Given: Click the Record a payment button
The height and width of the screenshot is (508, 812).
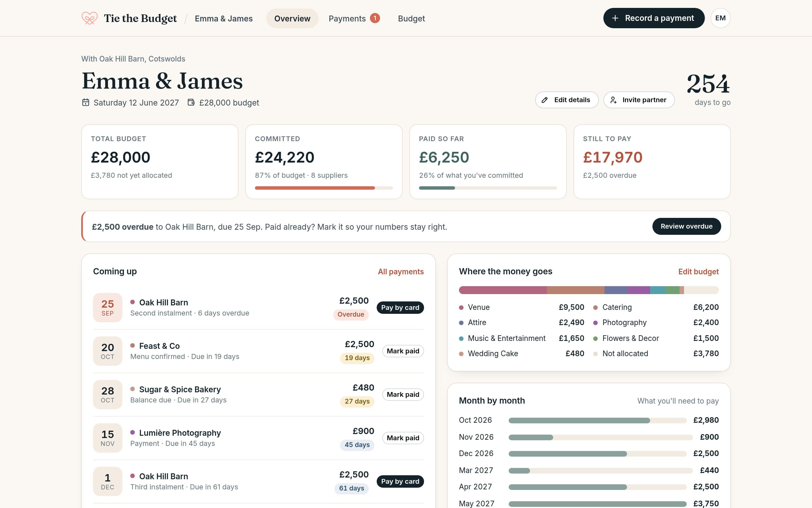Looking at the screenshot, I should click(x=654, y=18).
